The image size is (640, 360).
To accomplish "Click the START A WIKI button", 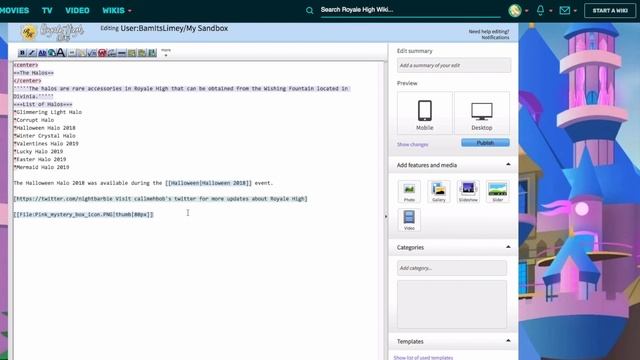I will (610, 11).
